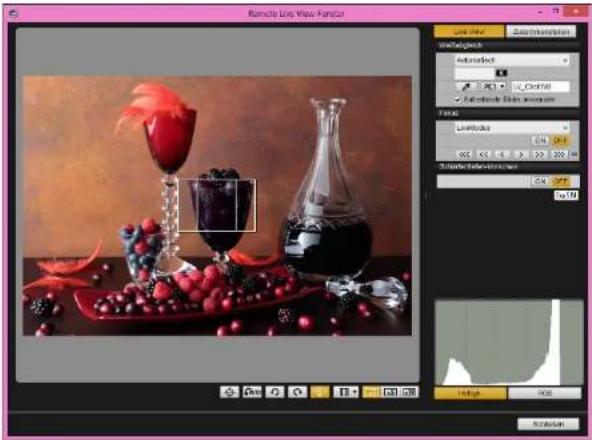Image resolution: width=592 pixels, height=440 pixels.
Task: Move focus farther with the >> button
Action: 540,154
